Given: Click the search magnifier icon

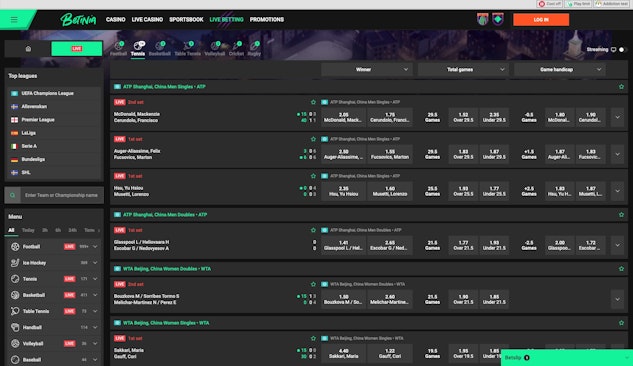Looking at the screenshot, I should [13, 195].
